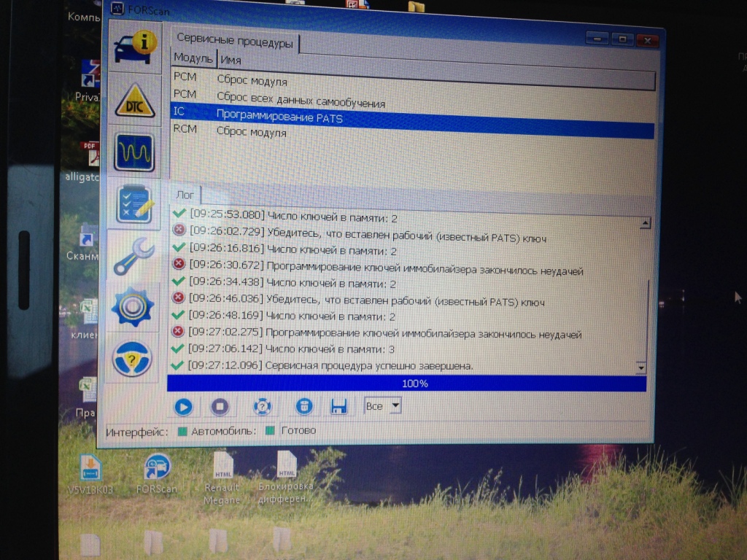747x560 pixels.
Task: Switch to the 'Сервисные процедуры' tab
Action: pos(235,43)
